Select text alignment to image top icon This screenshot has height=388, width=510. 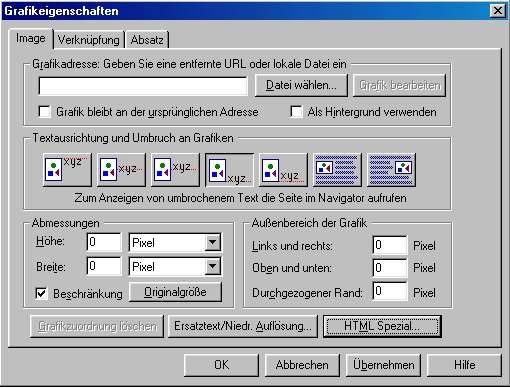pos(67,170)
